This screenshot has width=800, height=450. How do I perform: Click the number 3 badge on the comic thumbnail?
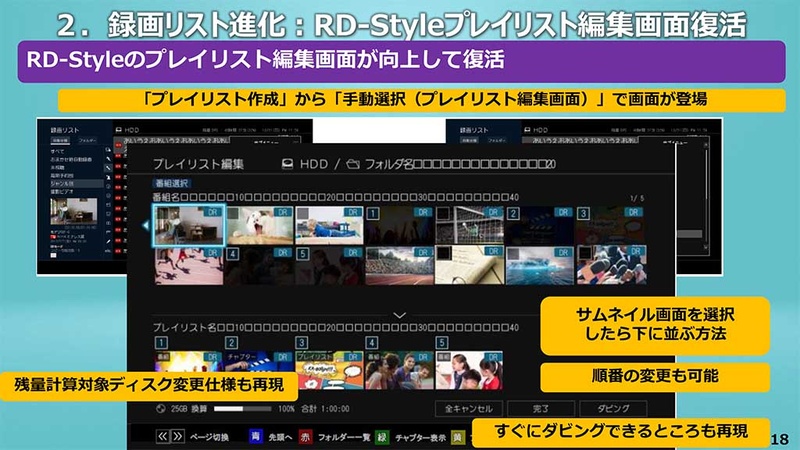(583, 213)
